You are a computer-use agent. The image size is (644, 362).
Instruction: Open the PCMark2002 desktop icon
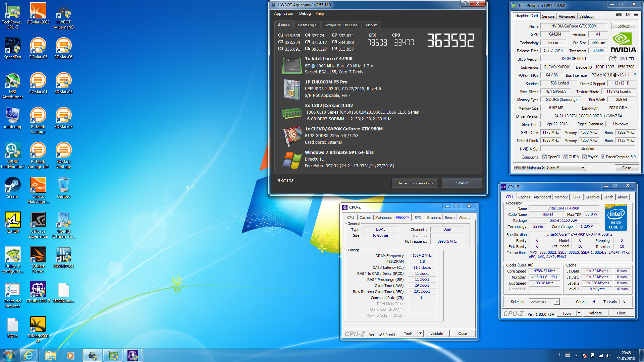(x=38, y=13)
